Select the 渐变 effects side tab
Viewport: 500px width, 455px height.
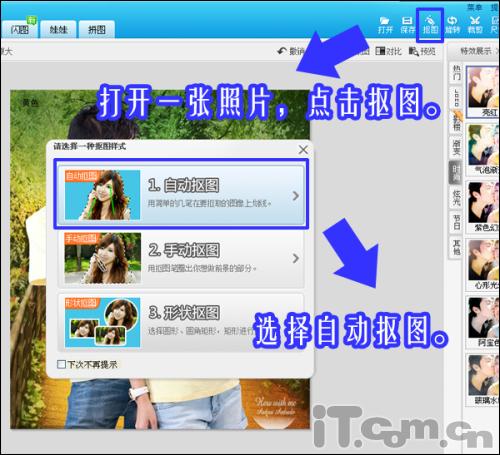click(x=456, y=147)
